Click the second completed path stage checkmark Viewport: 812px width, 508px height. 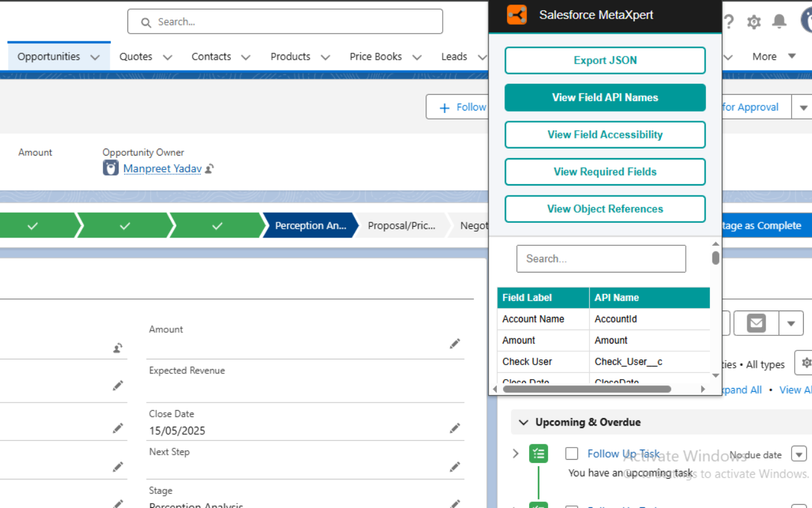click(x=125, y=225)
